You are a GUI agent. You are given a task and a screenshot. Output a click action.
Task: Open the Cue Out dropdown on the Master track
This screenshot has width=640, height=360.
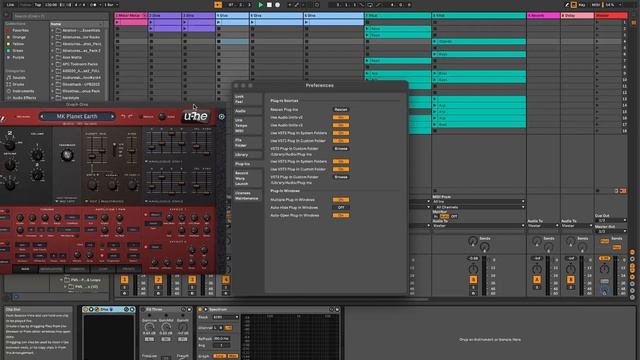611,220
